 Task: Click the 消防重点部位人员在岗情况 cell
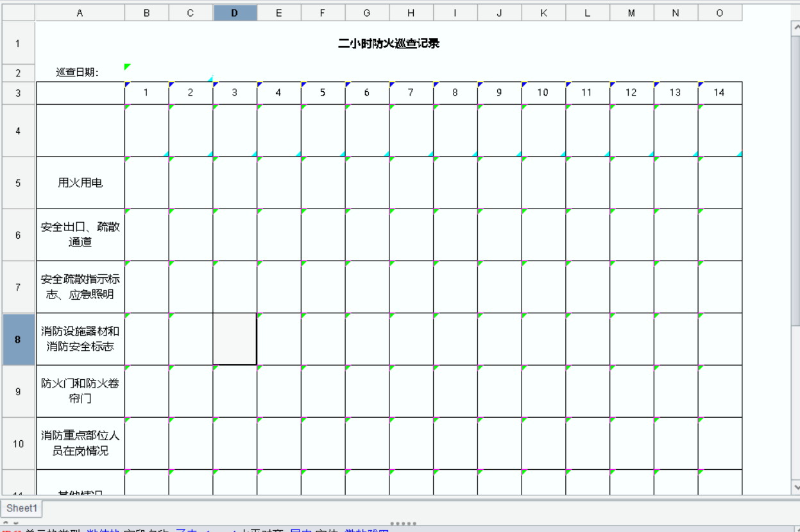80,443
